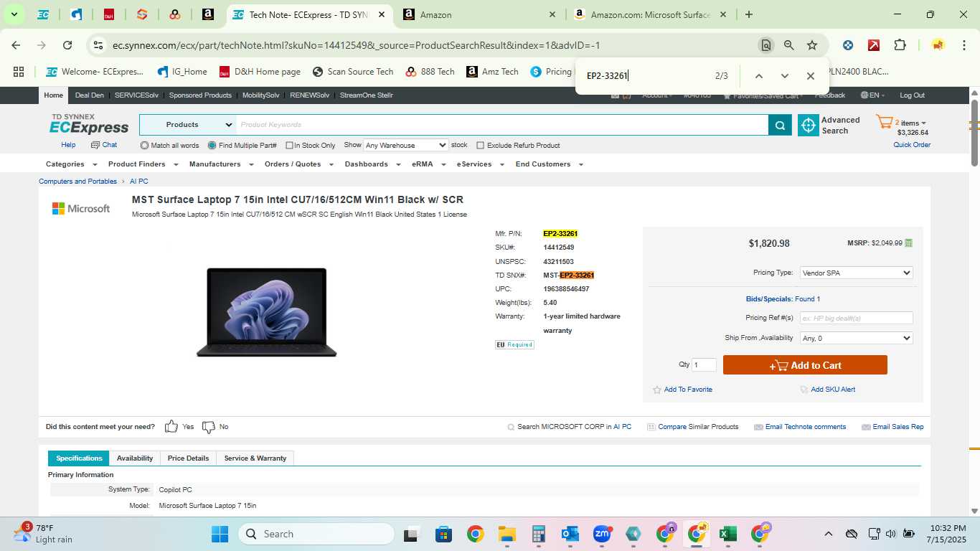Click Log Out link
This screenshot has height=551, width=980.
pos(912,95)
